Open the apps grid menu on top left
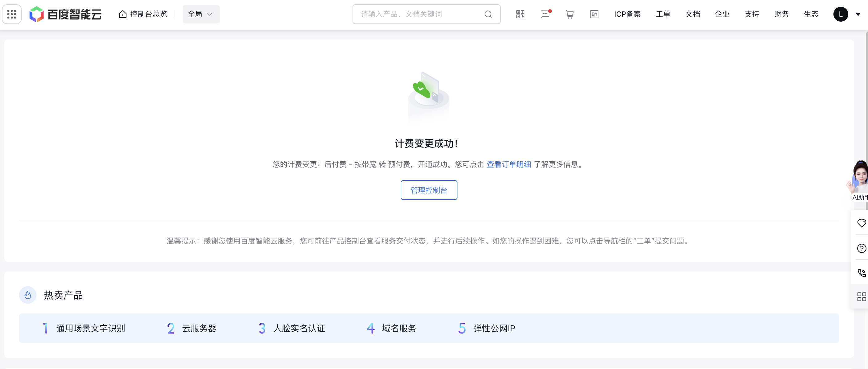Viewport: 868px width, 369px height. pyautogui.click(x=11, y=14)
